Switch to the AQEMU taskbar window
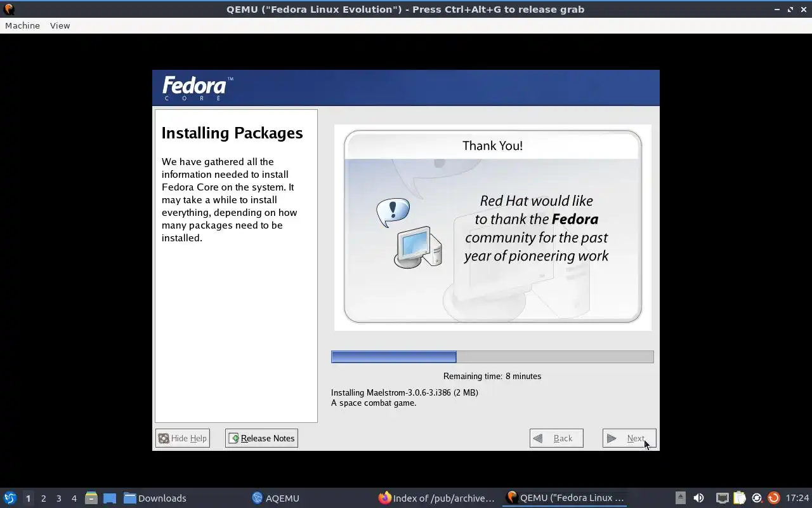The image size is (812, 508). tap(275, 498)
